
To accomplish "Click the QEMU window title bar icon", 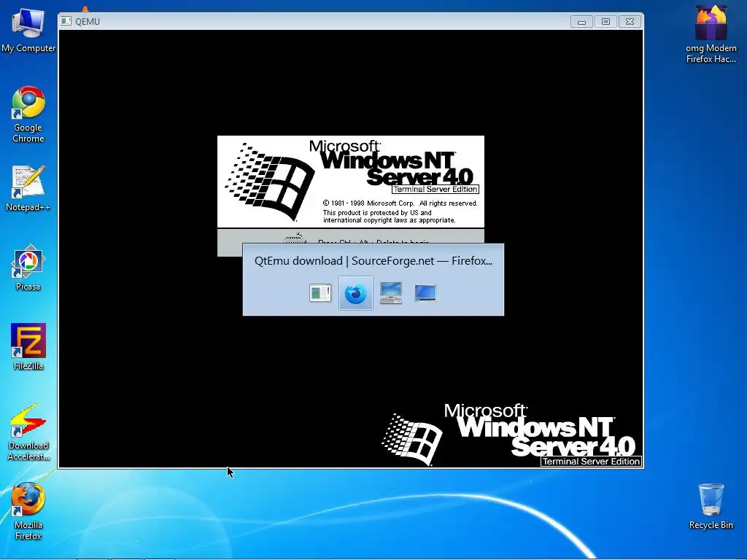I will [66, 21].
